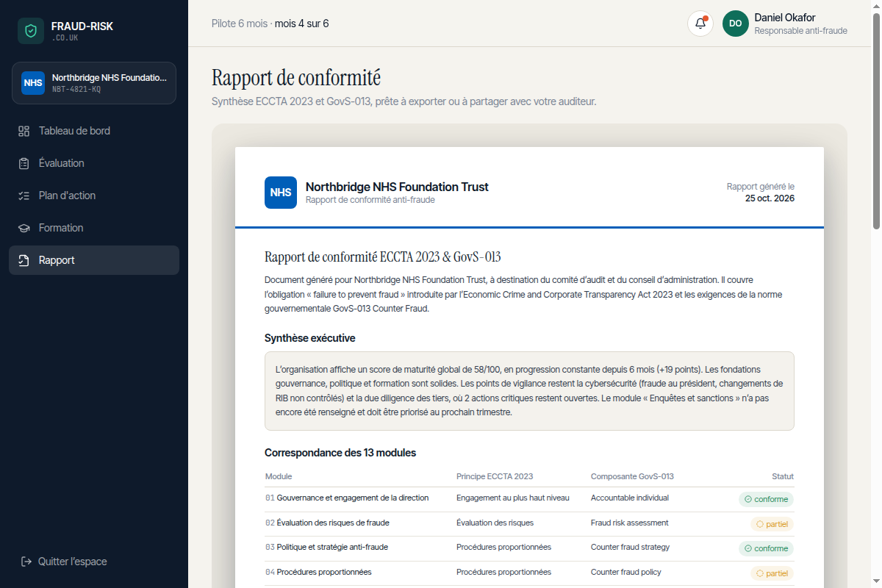The image size is (882, 588).
Task: Click the Tableau de bord grid icon
Action: [24, 131]
